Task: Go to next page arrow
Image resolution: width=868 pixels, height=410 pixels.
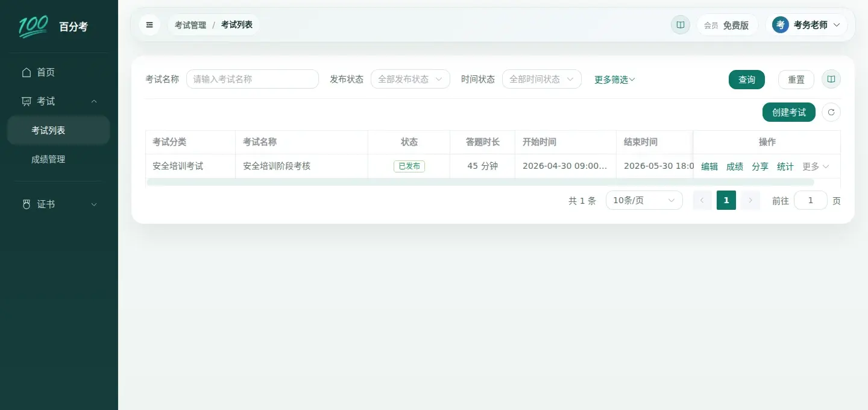Action: [x=750, y=200]
